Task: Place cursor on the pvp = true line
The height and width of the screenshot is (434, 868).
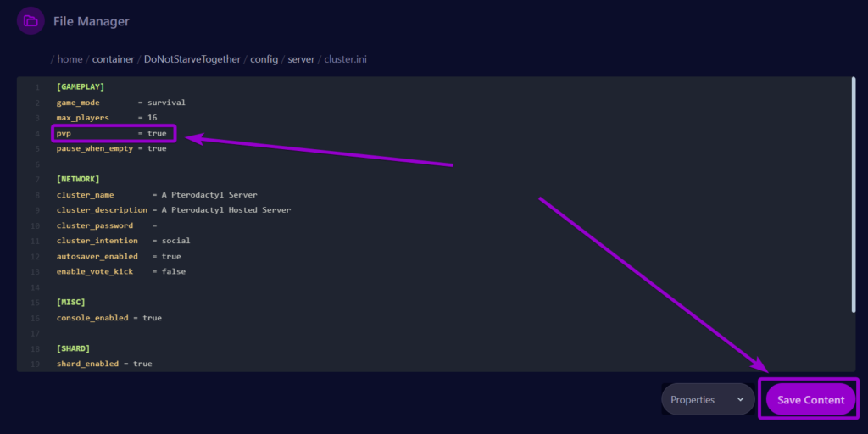Action: pyautogui.click(x=111, y=133)
